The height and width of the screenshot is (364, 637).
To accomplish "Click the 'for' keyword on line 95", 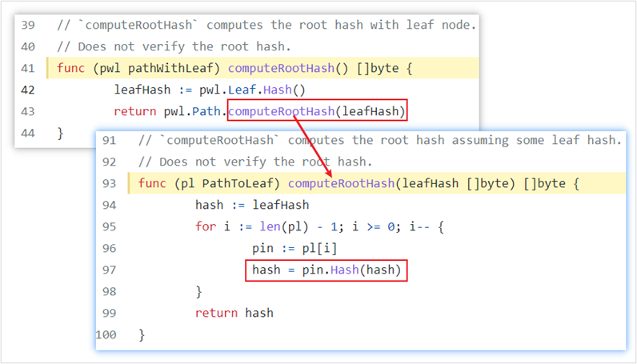I will point(206,226).
